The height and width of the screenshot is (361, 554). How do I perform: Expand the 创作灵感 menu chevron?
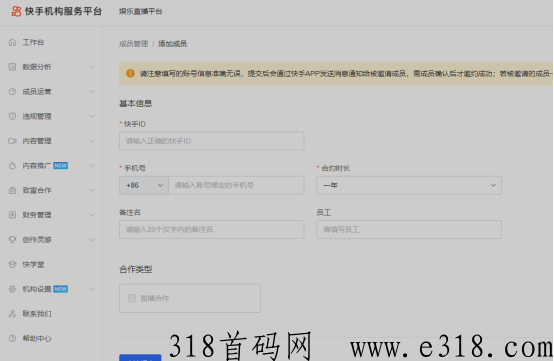click(92, 239)
